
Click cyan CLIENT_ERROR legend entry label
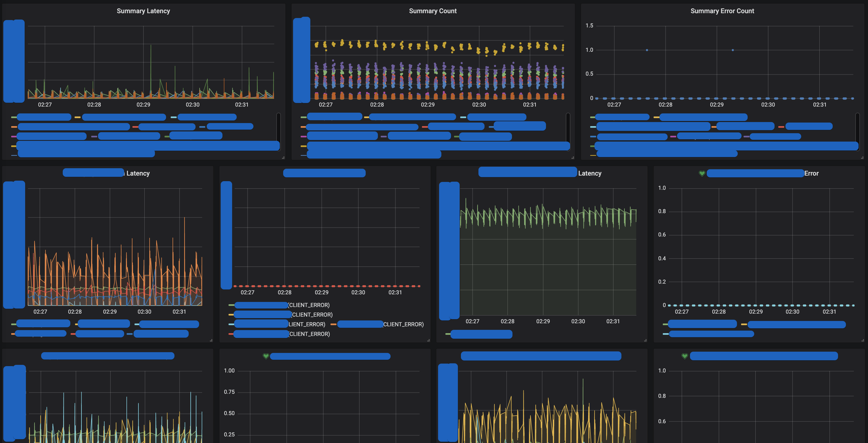pos(307,325)
